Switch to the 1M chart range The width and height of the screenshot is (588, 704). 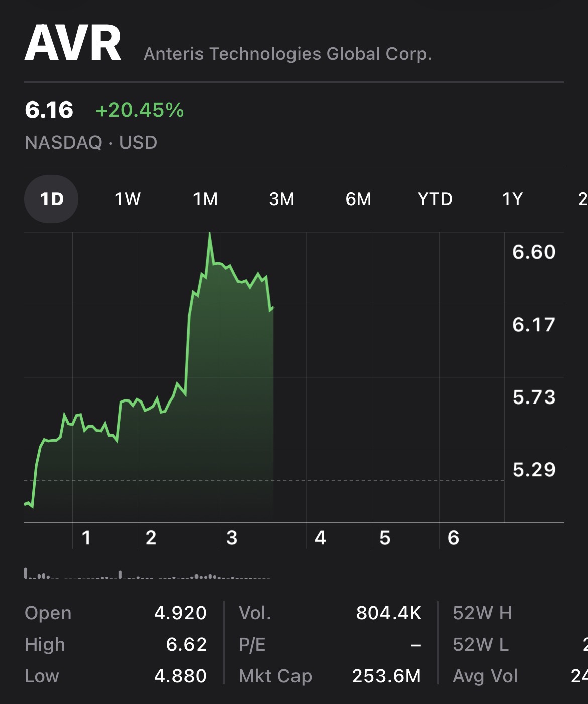pos(206,199)
